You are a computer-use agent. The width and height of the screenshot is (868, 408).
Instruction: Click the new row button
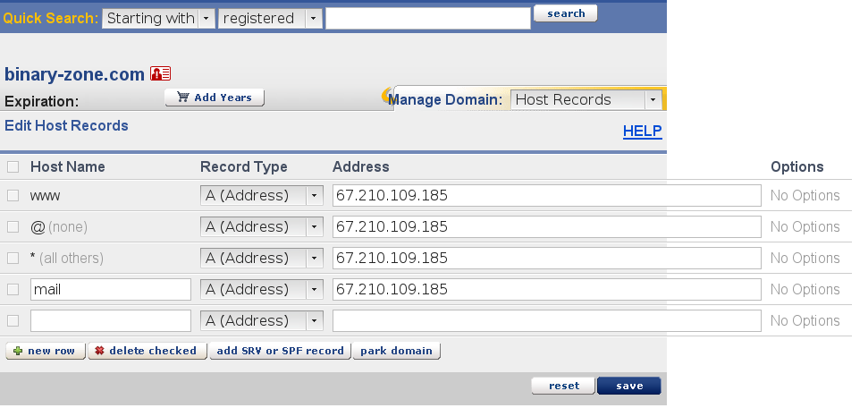46,351
